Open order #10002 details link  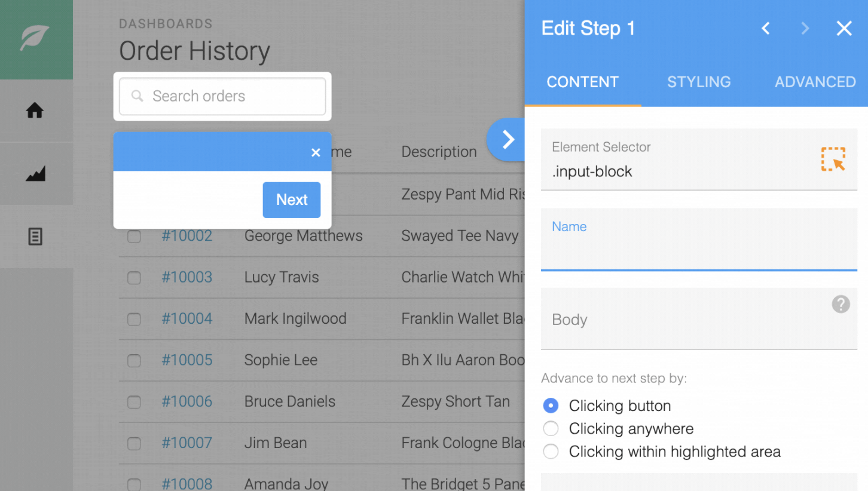[x=187, y=235]
